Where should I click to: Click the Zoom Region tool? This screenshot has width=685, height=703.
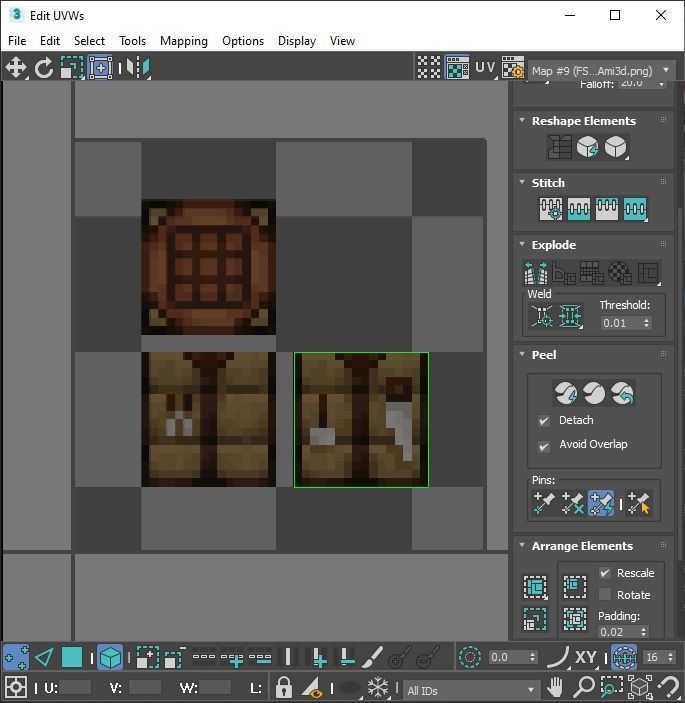click(612, 686)
